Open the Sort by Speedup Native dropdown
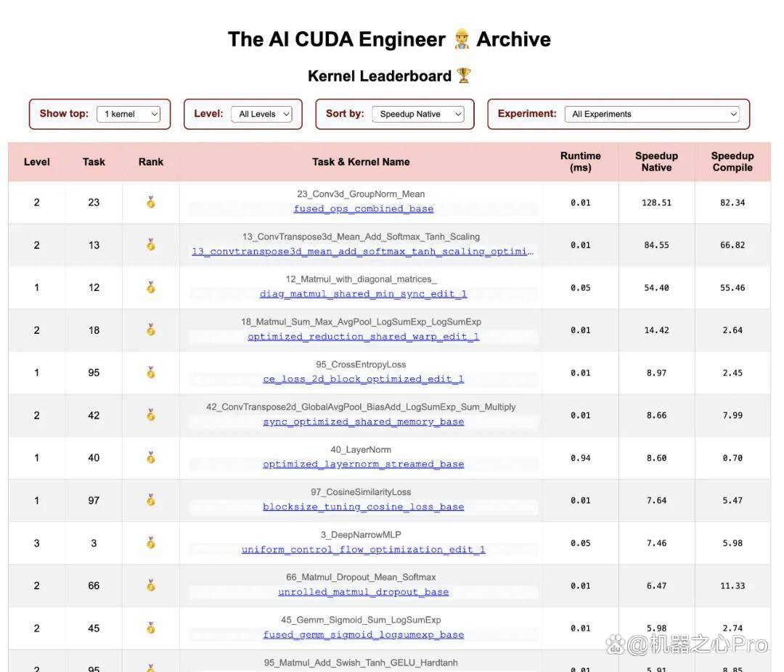This screenshot has height=672, width=784. [x=418, y=114]
